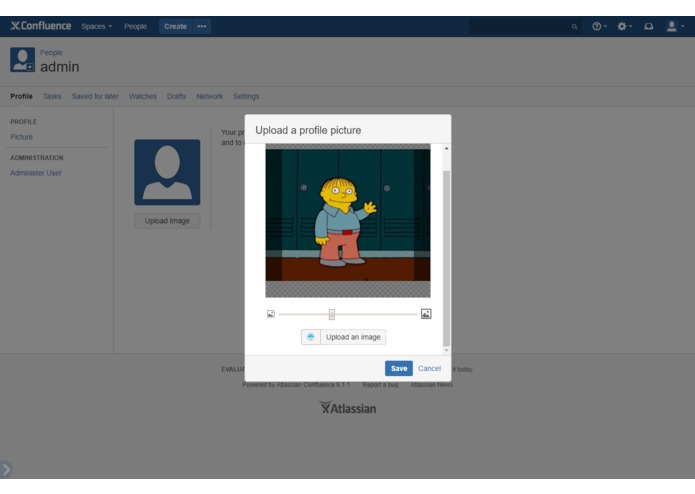Switch to the Watches tab
Screen dimensions: 695x494
[143, 96]
